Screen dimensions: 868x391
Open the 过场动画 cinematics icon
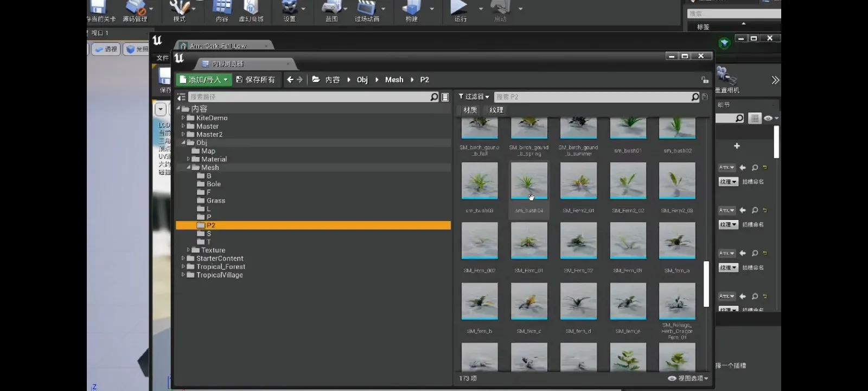367,11
